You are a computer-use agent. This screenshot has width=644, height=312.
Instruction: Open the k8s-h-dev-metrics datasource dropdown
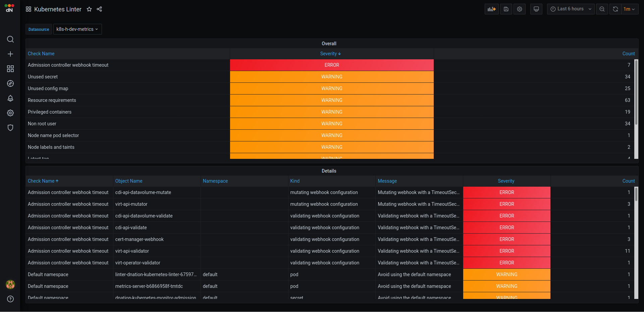(77, 29)
